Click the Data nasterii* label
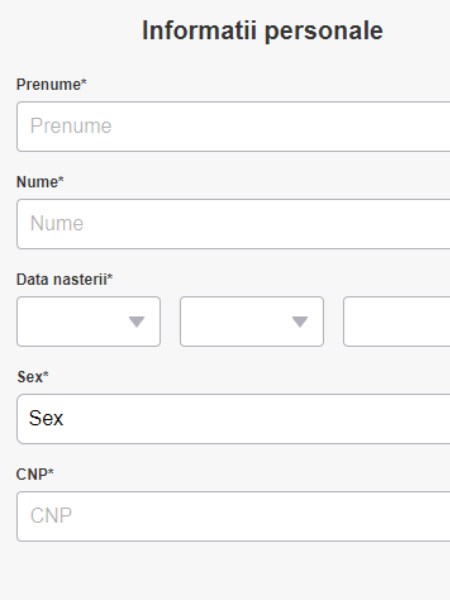This screenshot has height=600, width=450. coord(64,279)
